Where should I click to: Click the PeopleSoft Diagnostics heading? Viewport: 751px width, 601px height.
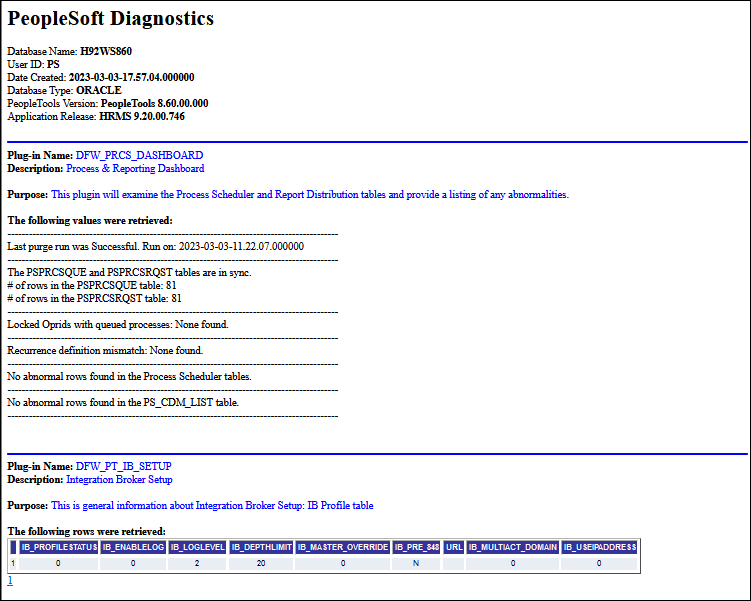coord(111,19)
